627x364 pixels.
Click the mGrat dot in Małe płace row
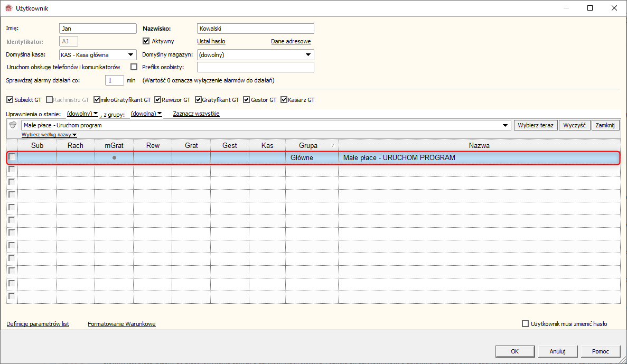pyautogui.click(x=115, y=157)
